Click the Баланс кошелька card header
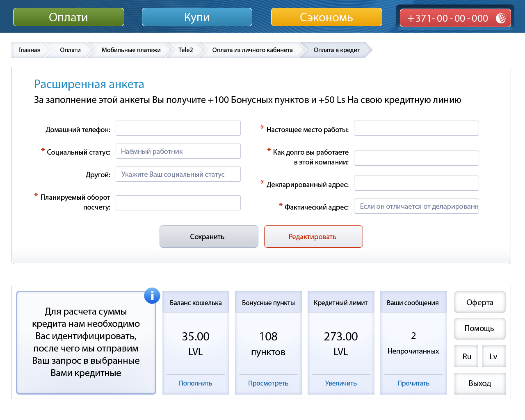This screenshot has height=420, width=525. coord(196,303)
